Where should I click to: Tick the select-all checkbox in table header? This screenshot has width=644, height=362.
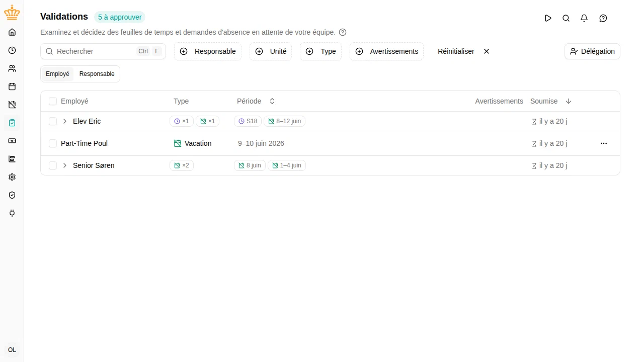coord(53,101)
